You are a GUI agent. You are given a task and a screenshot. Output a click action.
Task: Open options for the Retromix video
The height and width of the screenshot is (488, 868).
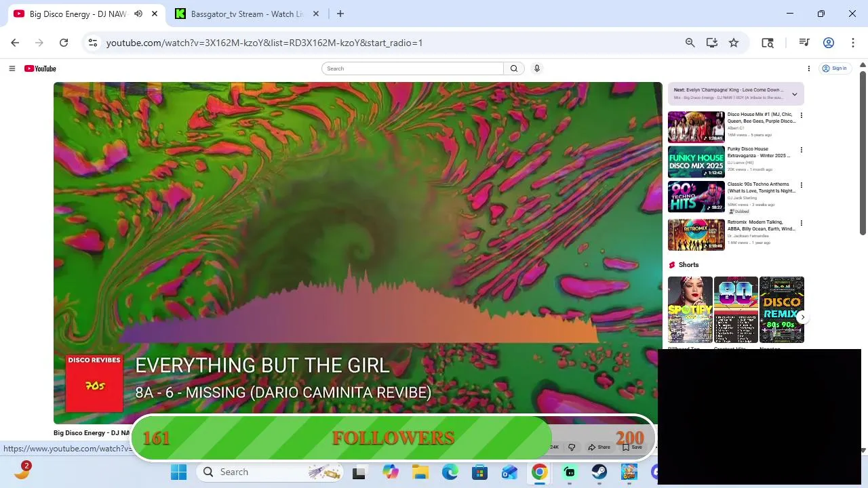[x=801, y=223]
